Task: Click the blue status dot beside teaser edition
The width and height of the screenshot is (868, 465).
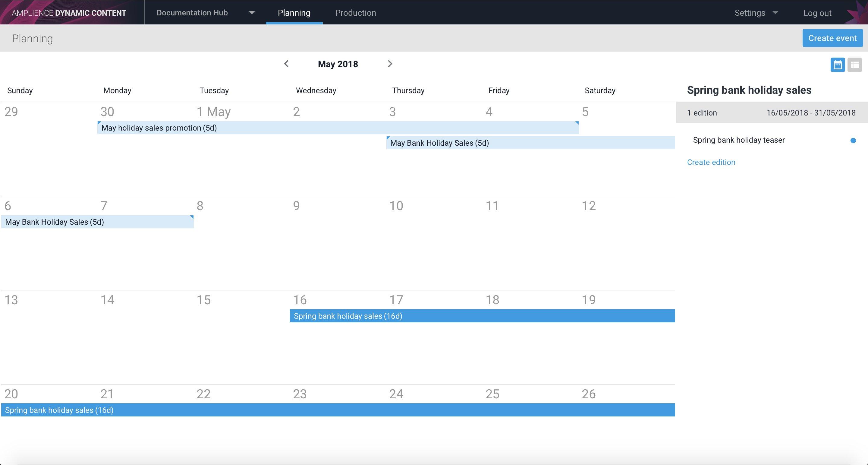Action: click(853, 140)
